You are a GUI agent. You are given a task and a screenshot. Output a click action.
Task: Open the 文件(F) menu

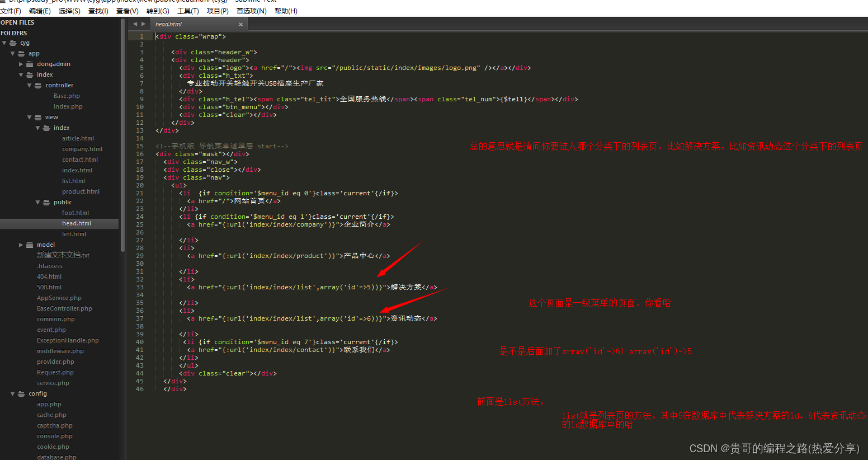pyautogui.click(x=11, y=11)
